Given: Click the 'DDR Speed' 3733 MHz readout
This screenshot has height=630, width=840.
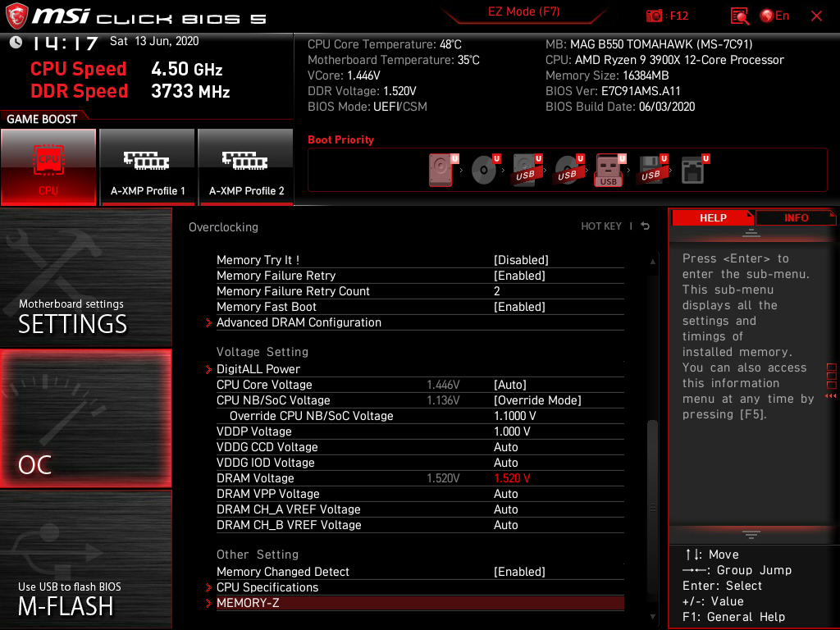Looking at the screenshot, I should 130,90.
